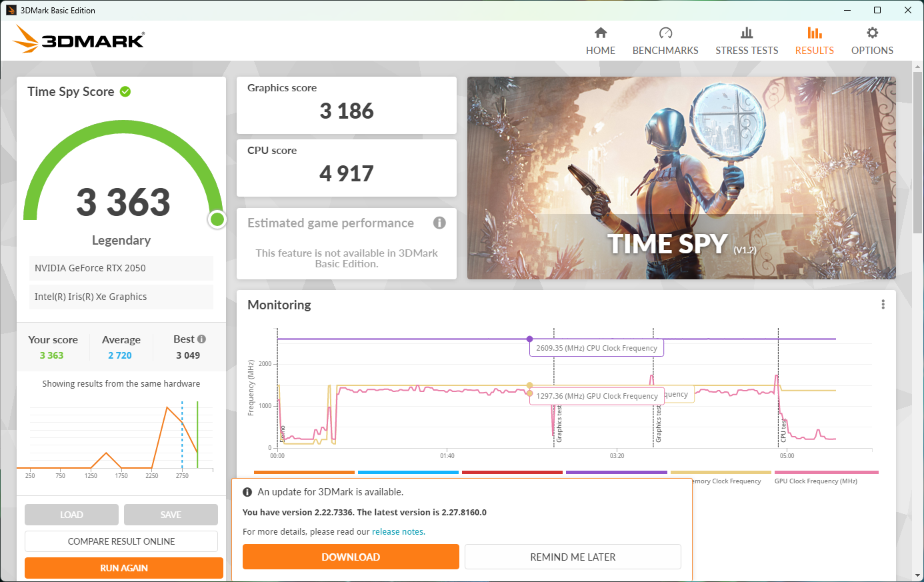Click the DOWNLOAD update button
Viewport: 924px width, 582px height.
[351, 557]
